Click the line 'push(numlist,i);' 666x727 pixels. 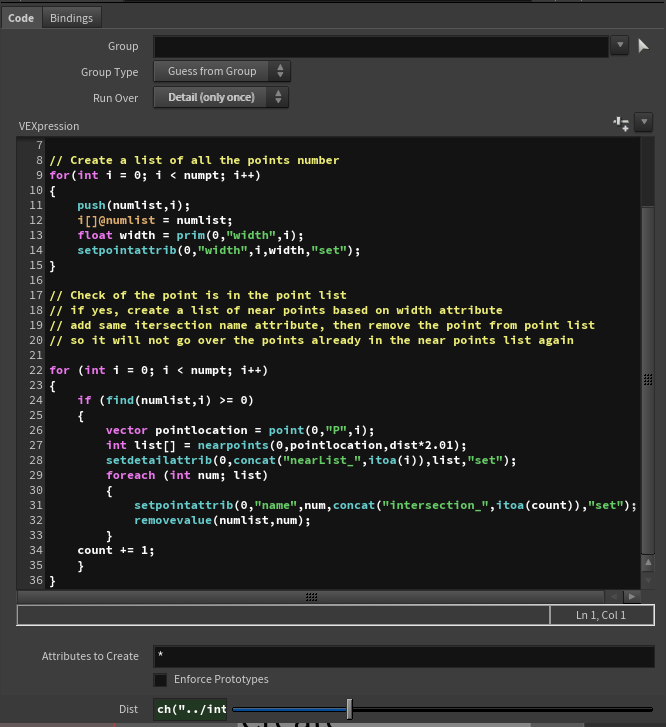point(134,205)
